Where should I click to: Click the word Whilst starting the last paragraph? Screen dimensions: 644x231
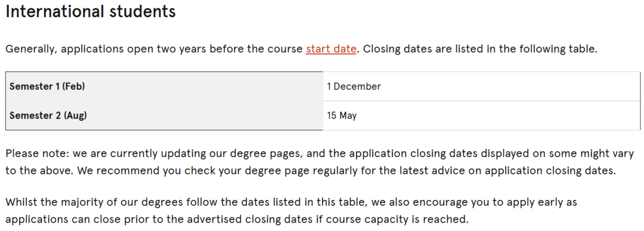tap(18, 202)
